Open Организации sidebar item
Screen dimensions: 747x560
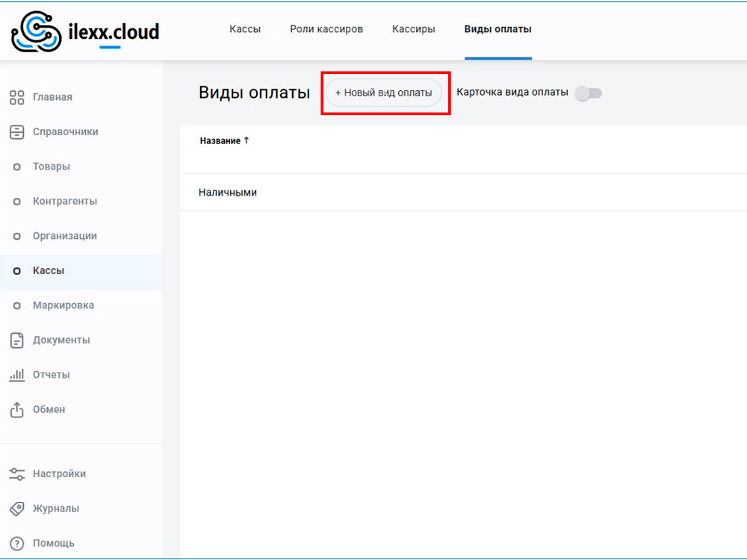click(x=65, y=236)
